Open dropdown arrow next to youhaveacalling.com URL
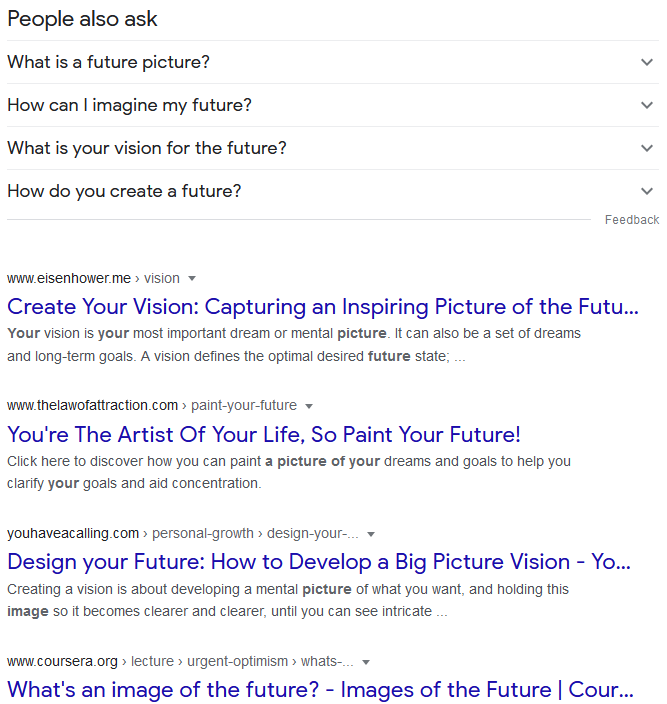667x704 pixels. tap(371, 534)
